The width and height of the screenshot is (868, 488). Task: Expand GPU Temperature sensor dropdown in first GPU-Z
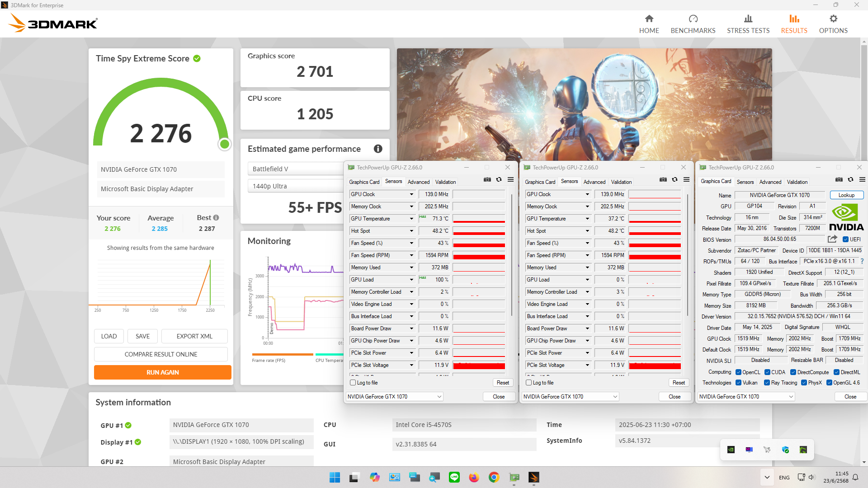coord(411,219)
